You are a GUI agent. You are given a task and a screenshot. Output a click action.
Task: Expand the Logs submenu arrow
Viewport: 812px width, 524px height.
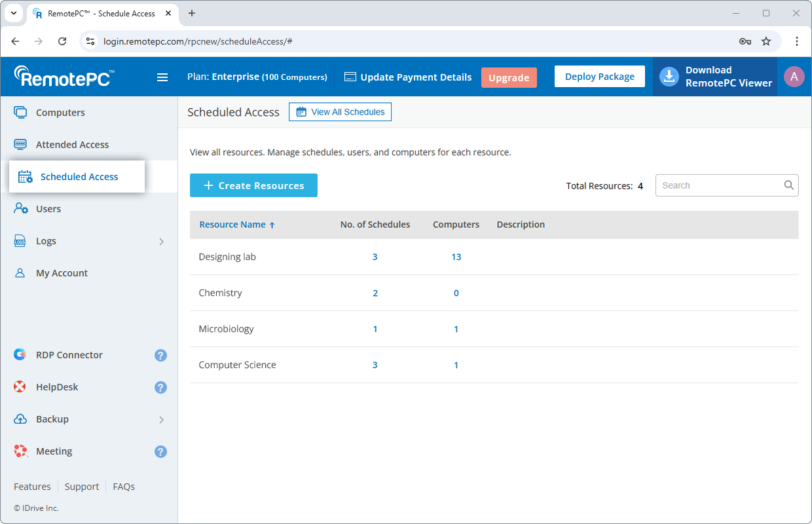tap(161, 242)
